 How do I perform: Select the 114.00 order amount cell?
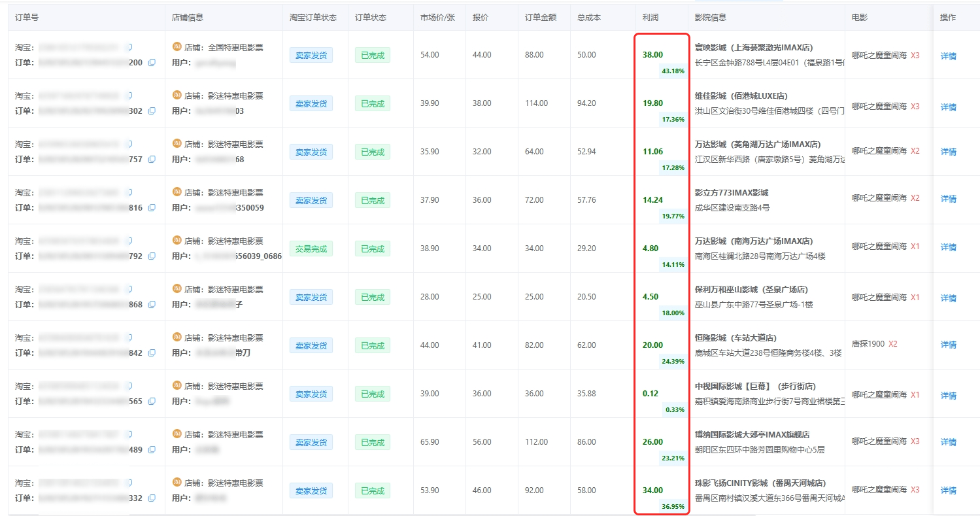pyautogui.click(x=536, y=103)
